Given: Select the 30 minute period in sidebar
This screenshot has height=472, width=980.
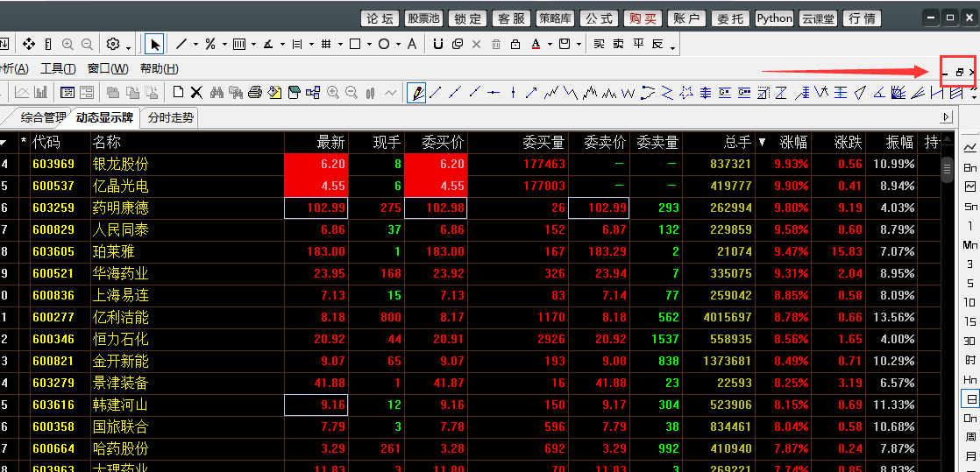Looking at the screenshot, I should [x=970, y=341].
